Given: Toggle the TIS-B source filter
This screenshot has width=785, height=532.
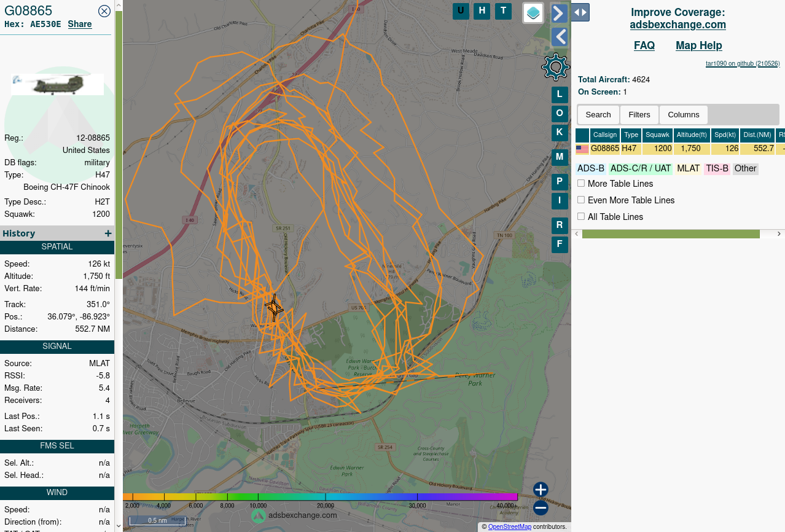Looking at the screenshot, I should tap(717, 168).
